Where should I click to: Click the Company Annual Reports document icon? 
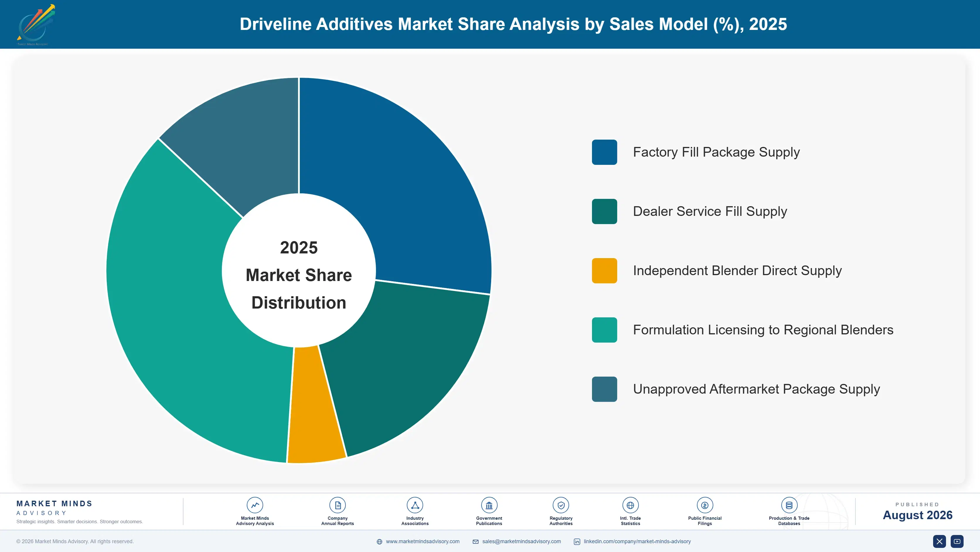337,505
